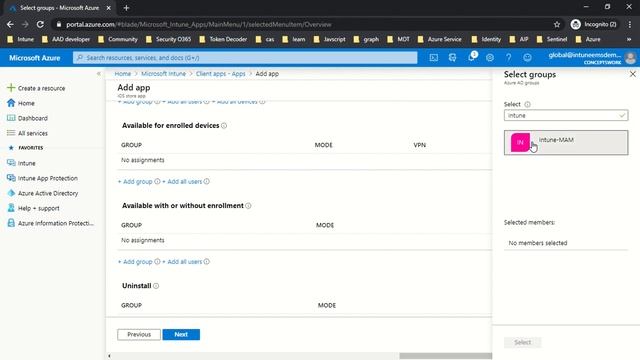The image size is (640, 360).
Task: Open the account avatar menu
Action: [630, 58]
